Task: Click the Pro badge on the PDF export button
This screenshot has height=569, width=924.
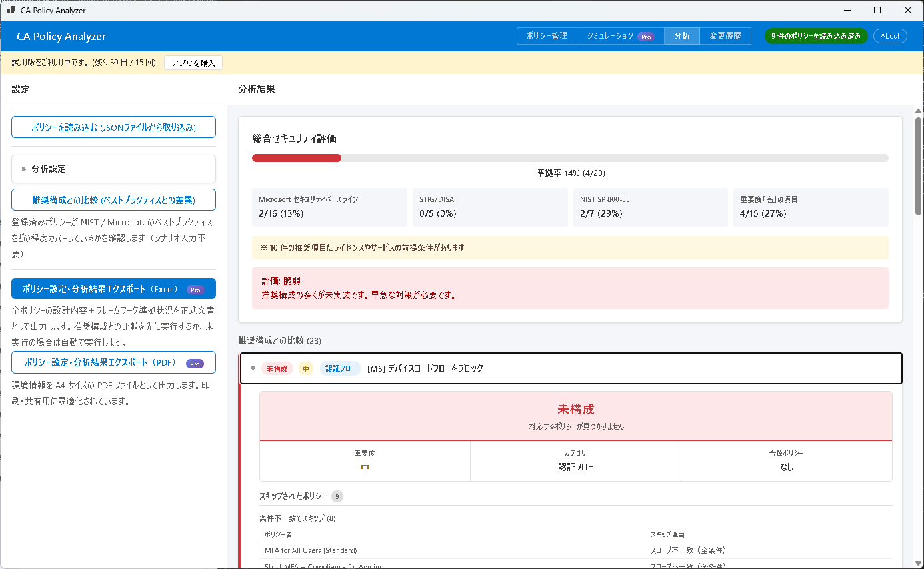Action: [x=194, y=363]
